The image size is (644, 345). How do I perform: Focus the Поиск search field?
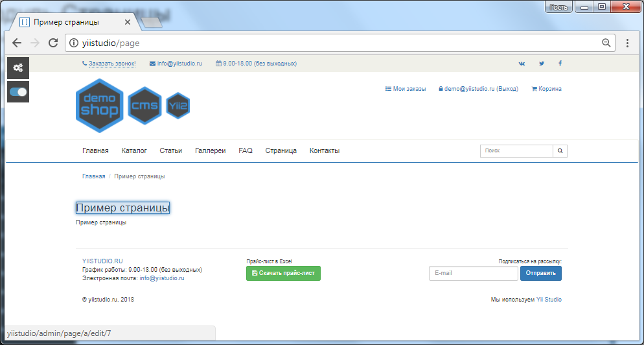click(516, 151)
